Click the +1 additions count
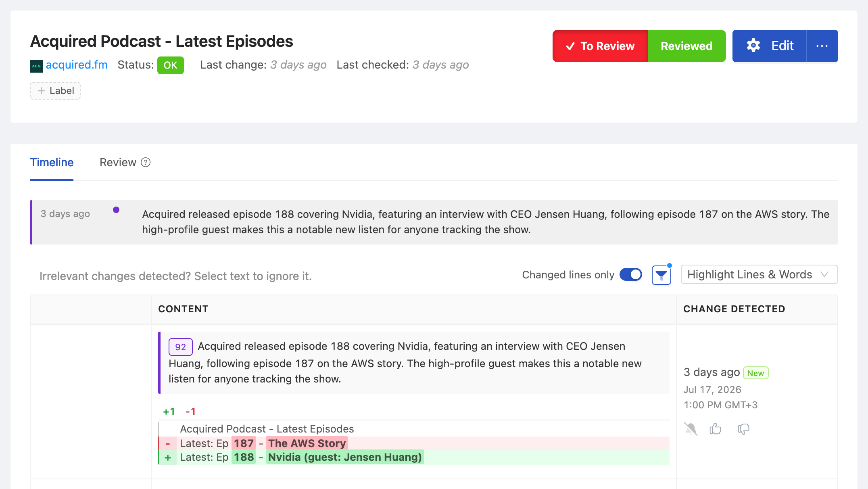The width and height of the screenshot is (868, 489). [x=169, y=412]
